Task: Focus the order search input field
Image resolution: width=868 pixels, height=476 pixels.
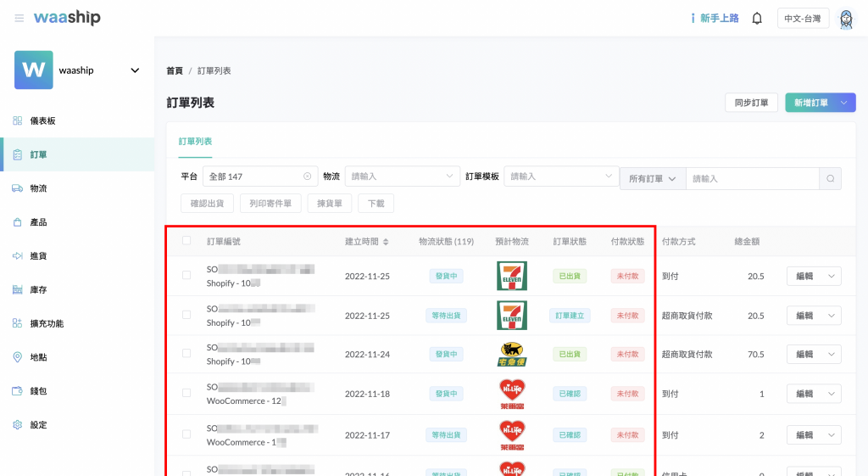Action: coord(752,178)
